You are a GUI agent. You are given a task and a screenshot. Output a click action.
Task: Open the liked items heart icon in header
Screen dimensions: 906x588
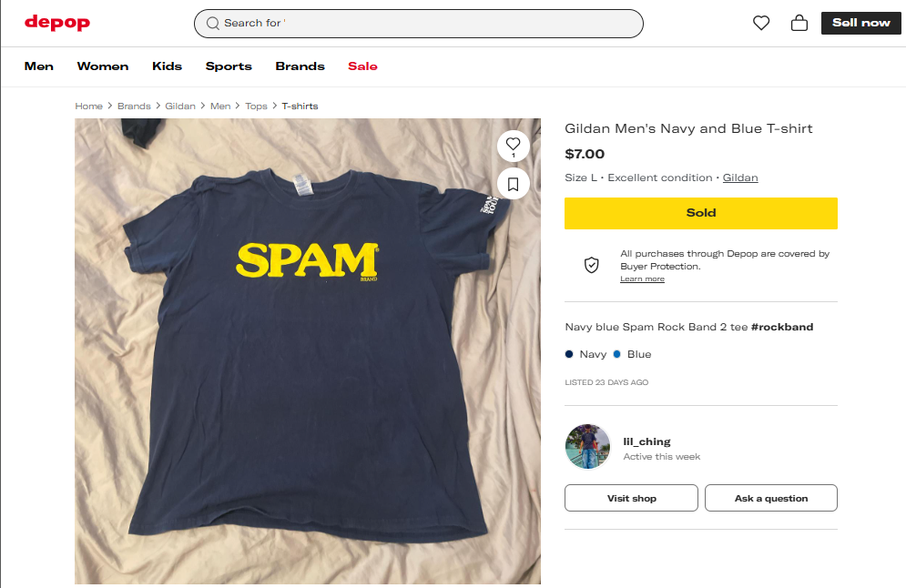(761, 23)
